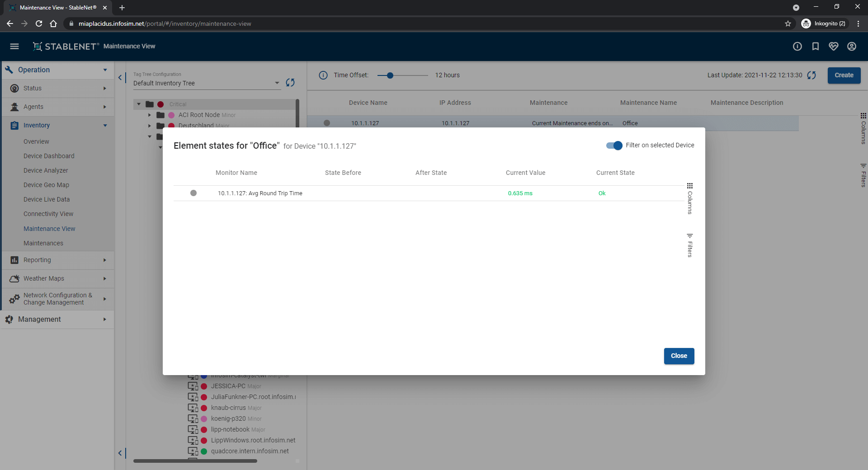Image resolution: width=868 pixels, height=470 pixels.
Task: Open the Columns panel in dialog
Action: [690, 198]
